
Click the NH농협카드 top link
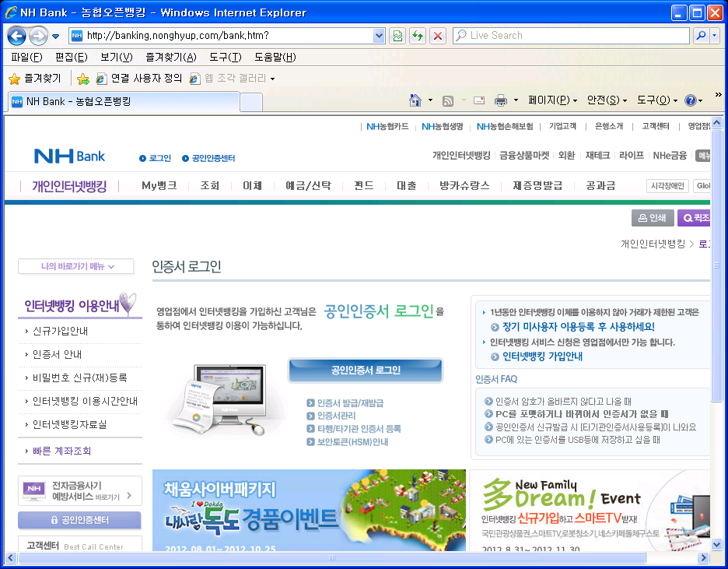[387, 126]
